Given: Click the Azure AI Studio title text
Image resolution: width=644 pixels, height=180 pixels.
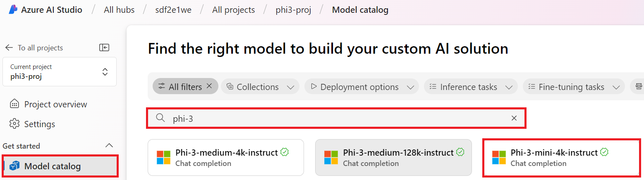Looking at the screenshot, I should point(52,10).
